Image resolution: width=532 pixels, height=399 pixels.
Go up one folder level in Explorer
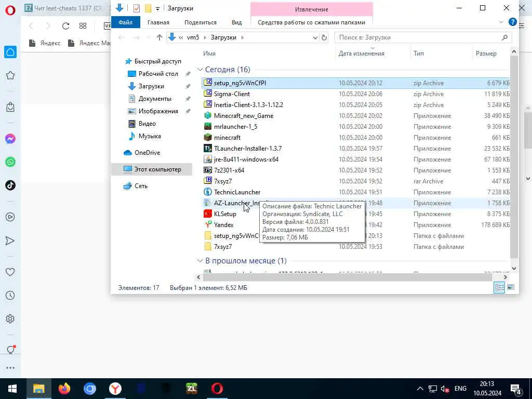(159, 37)
